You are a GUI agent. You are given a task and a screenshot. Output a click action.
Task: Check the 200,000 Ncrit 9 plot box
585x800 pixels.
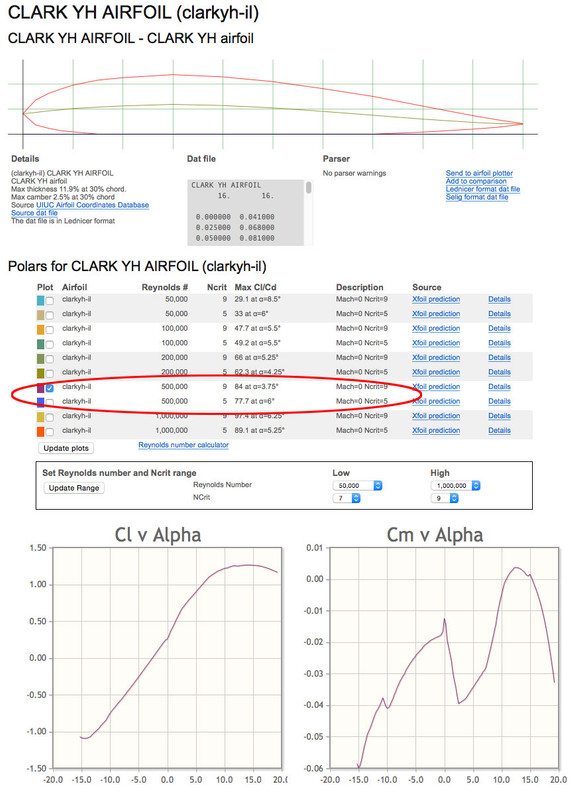coord(49,359)
